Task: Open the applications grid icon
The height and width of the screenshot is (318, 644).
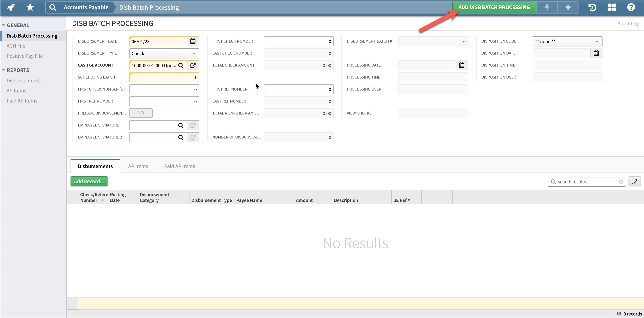Action: click(612, 7)
